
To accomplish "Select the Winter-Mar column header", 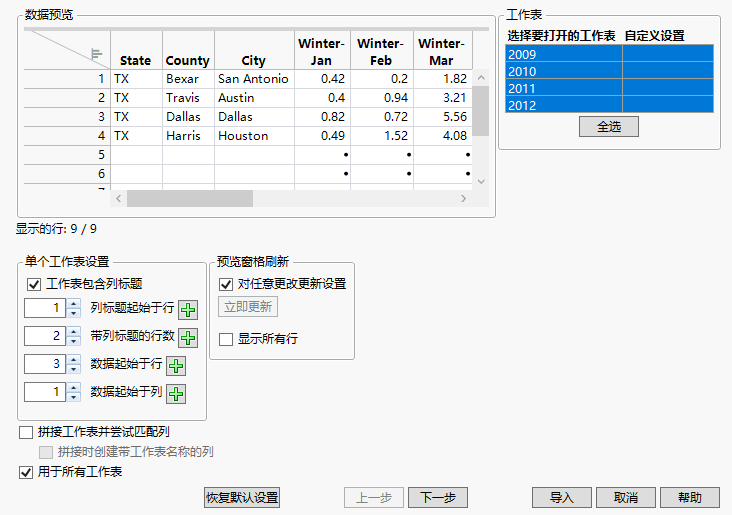I will pos(443,50).
